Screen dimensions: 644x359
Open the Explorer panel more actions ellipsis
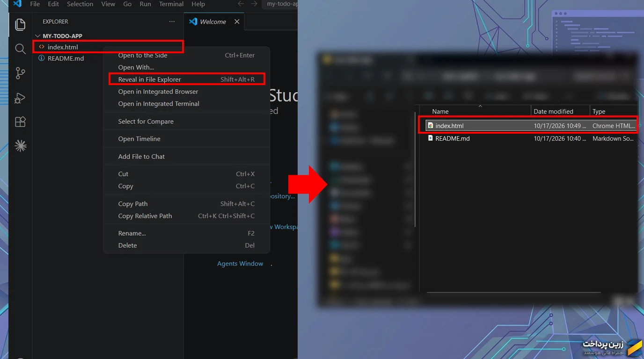pos(172,22)
